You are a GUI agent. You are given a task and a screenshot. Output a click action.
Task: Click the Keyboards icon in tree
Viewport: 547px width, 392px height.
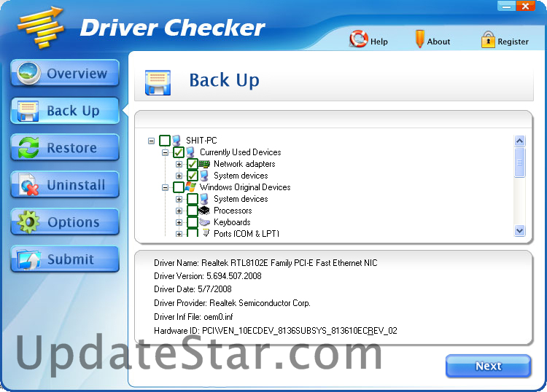[204, 222]
